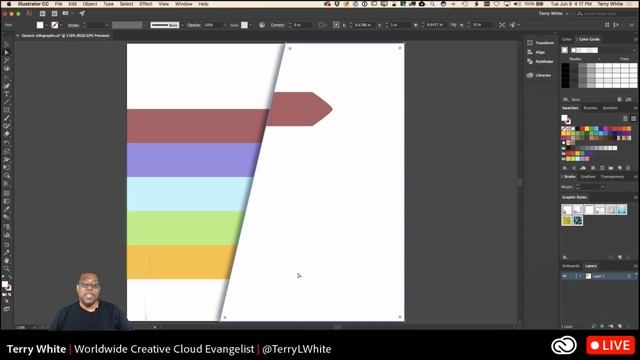Select the Selection tool (black arrow)

(7, 44)
